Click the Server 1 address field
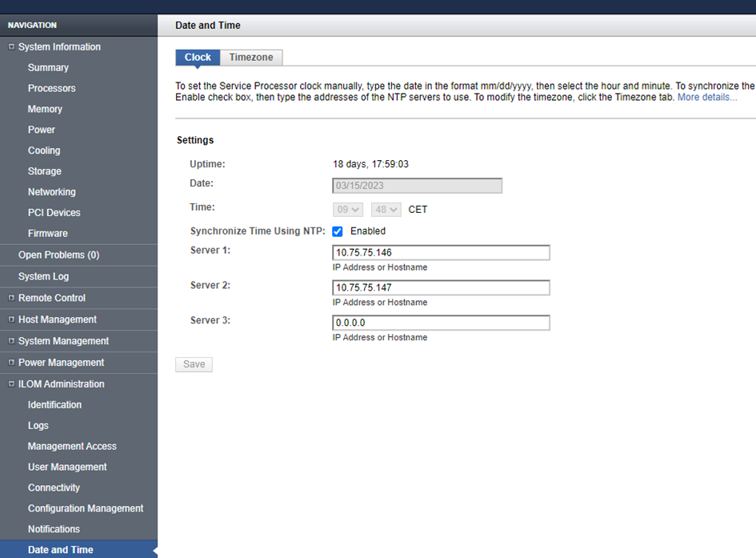This screenshot has height=558, width=756. tap(441, 253)
